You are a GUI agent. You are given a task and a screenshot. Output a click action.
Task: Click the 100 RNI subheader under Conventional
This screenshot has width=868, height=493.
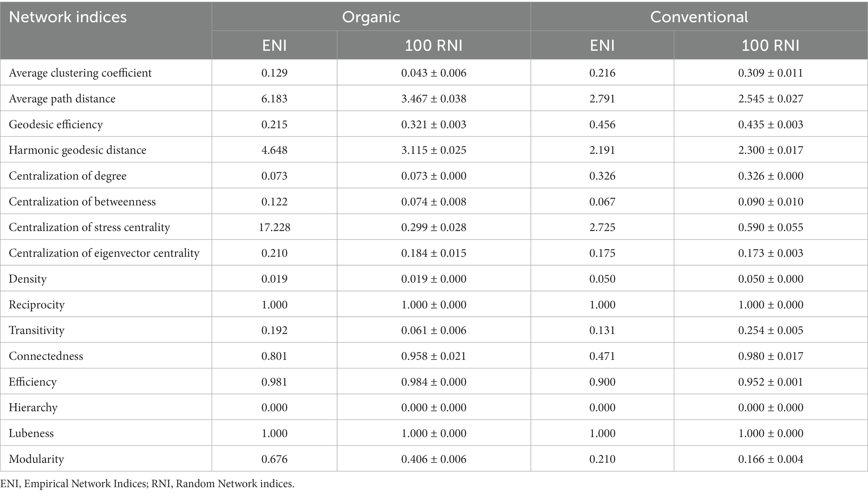pyautogui.click(x=771, y=45)
